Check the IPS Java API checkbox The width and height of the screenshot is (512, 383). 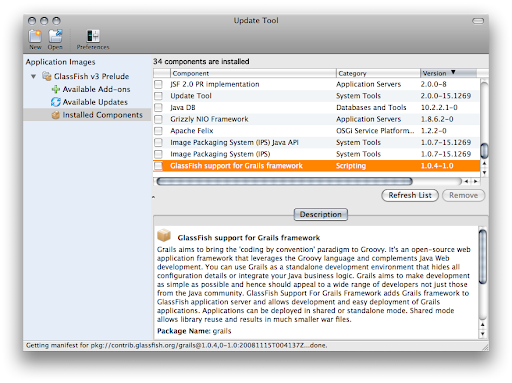click(158, 142)
